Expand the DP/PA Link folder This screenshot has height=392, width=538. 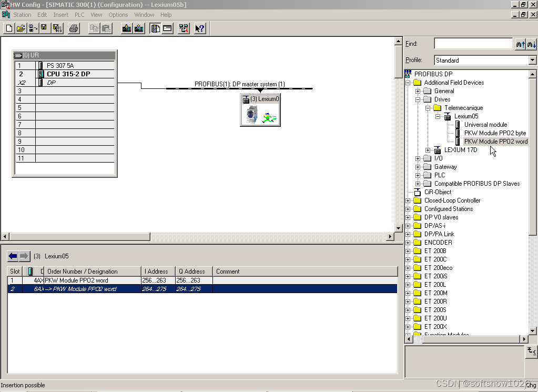(x=408, y=234)
